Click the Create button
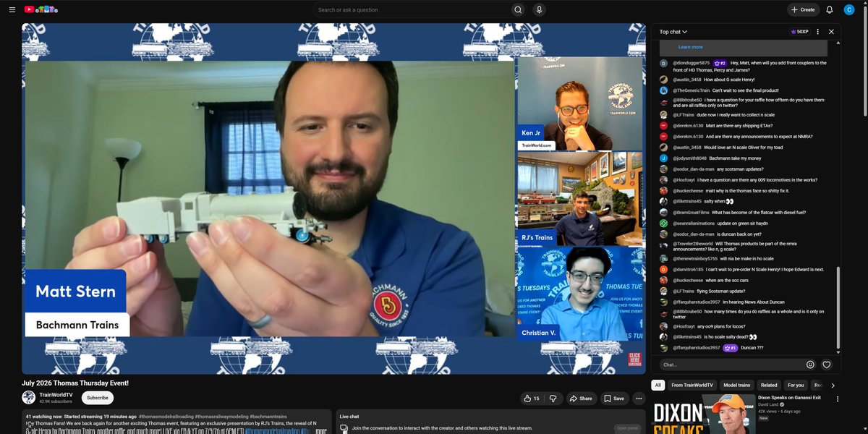The image size is (868, 434). 803,9
